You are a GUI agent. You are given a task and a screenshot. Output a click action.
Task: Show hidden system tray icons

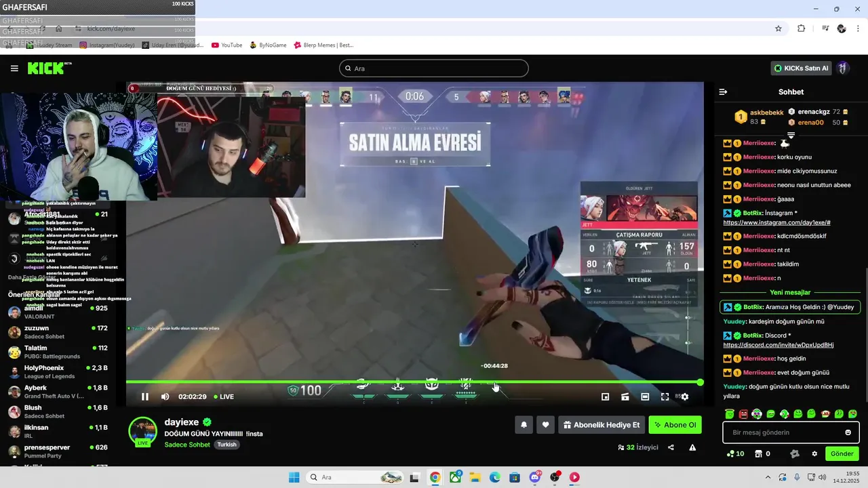coord(769,477)
